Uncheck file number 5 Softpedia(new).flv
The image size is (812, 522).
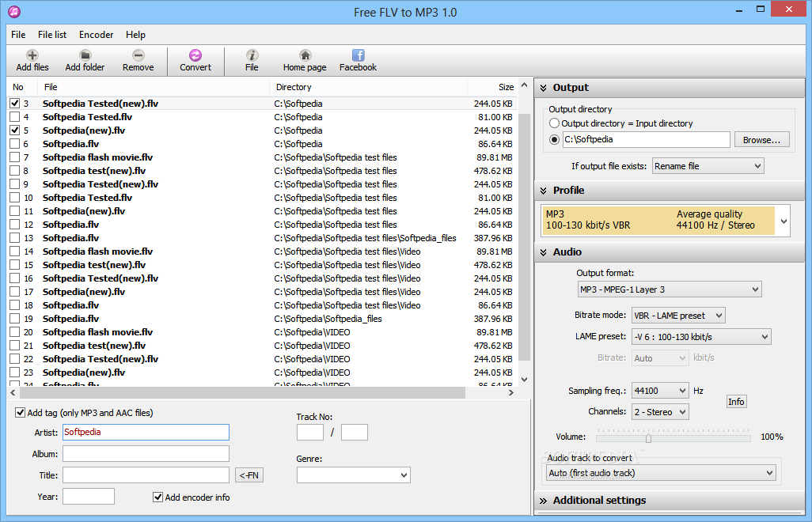pos(15,130)
